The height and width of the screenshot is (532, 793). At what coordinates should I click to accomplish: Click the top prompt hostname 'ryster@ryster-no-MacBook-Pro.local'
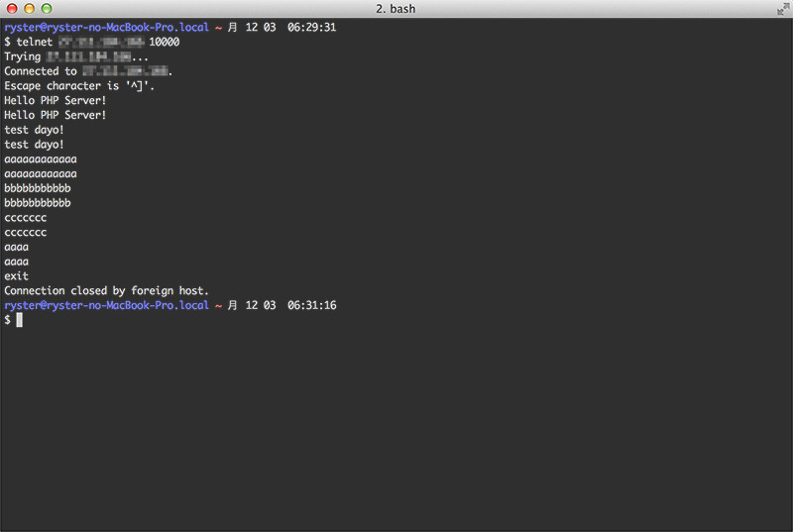click(x=106, y=28)
